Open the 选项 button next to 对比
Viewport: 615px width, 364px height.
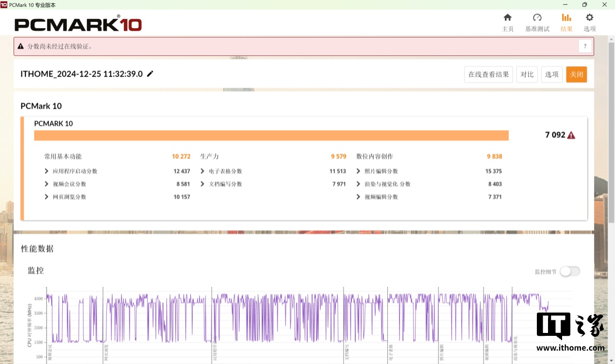tap(551, 74)
